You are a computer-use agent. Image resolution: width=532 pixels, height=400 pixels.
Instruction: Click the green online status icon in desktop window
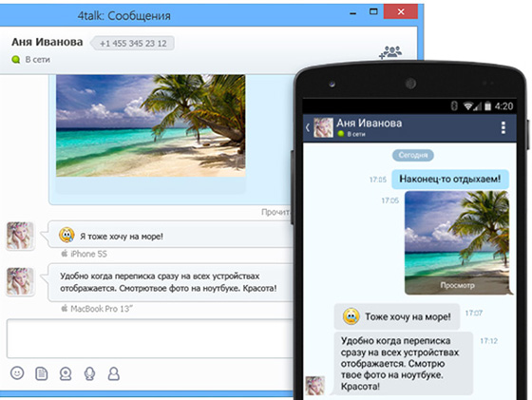[x=15, y=60]
